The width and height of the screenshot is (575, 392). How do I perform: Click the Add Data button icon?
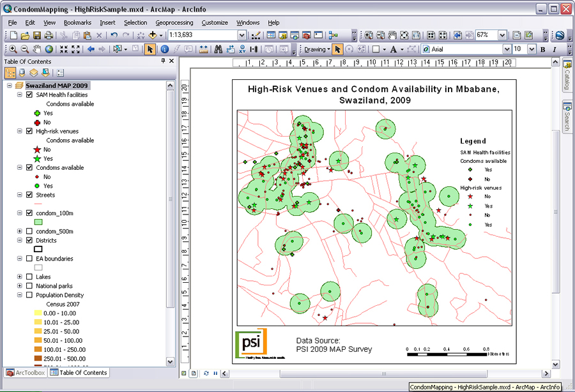click(x=153, y=35)
